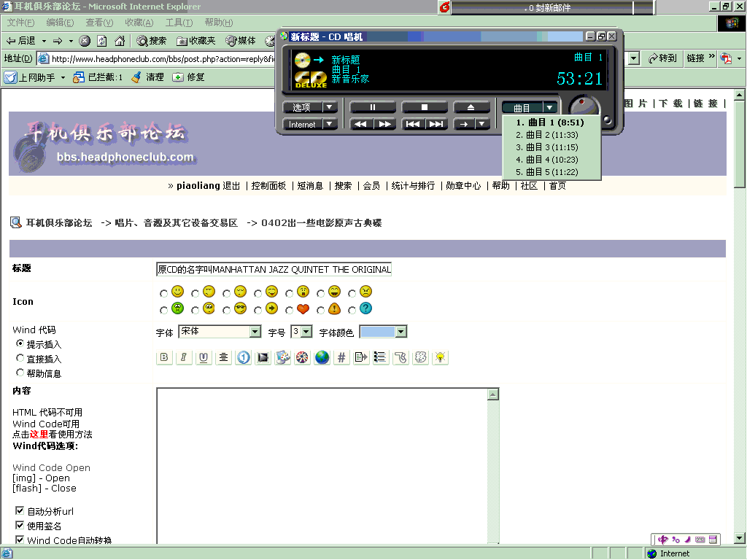The image size is (747, 560).
Task: Insert code with the # icon
Action: point(341,357)
